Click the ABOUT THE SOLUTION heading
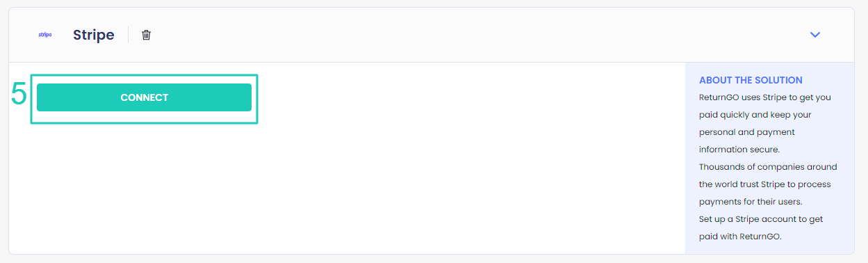The image size is (868, 263). pyautogui.click(x=751, y=80)
